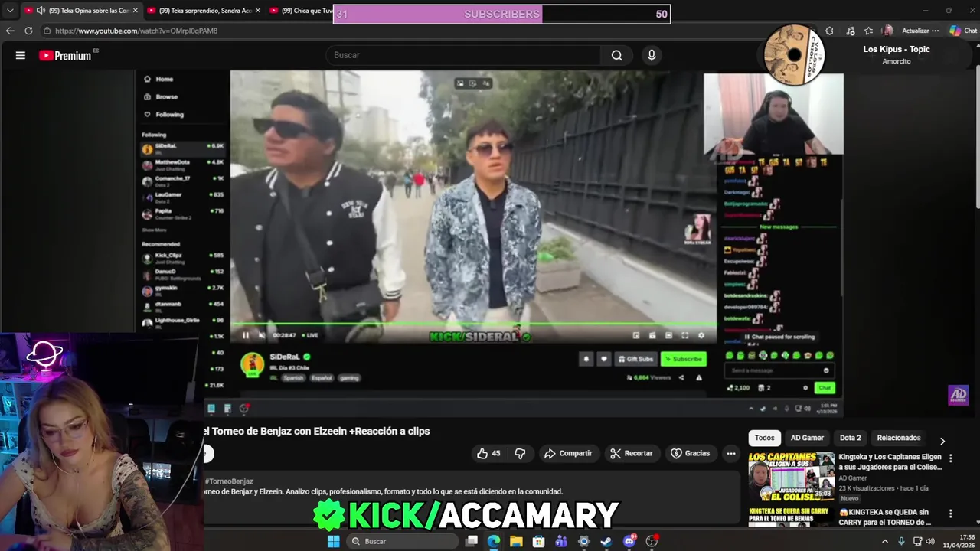
Task: Open the browser profile avatar
Action: pos(888,31)
